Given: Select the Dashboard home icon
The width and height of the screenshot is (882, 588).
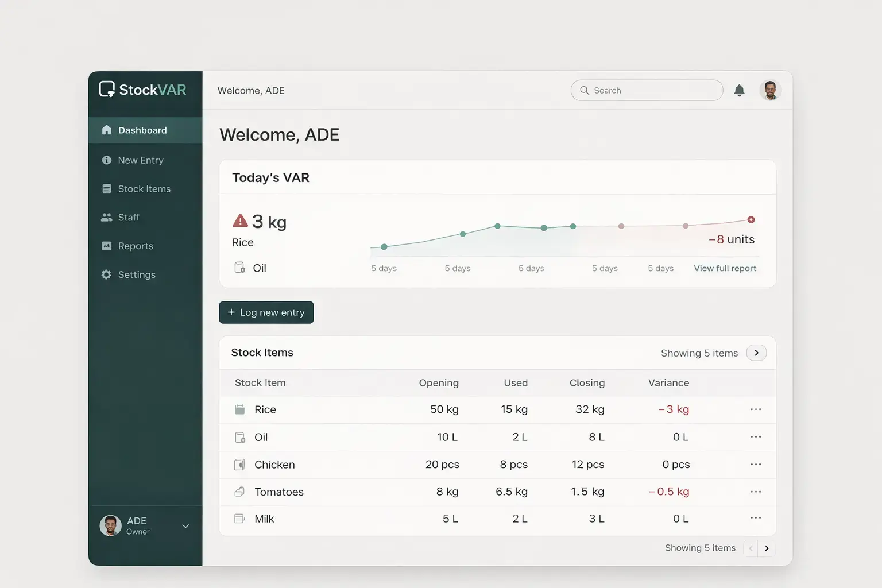Looking at the screenshot, I should tap(107, 130).
